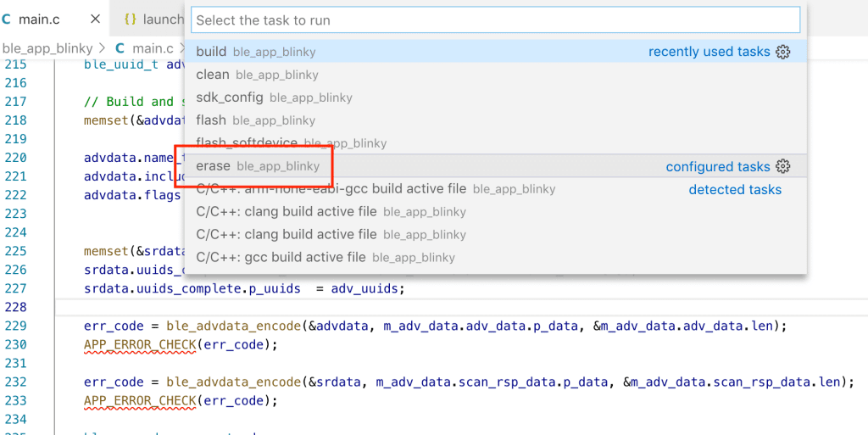The width and height of the screenshot is (868, 435).
Task: Click advdata.flags on line 222
Action: (132, 195)
